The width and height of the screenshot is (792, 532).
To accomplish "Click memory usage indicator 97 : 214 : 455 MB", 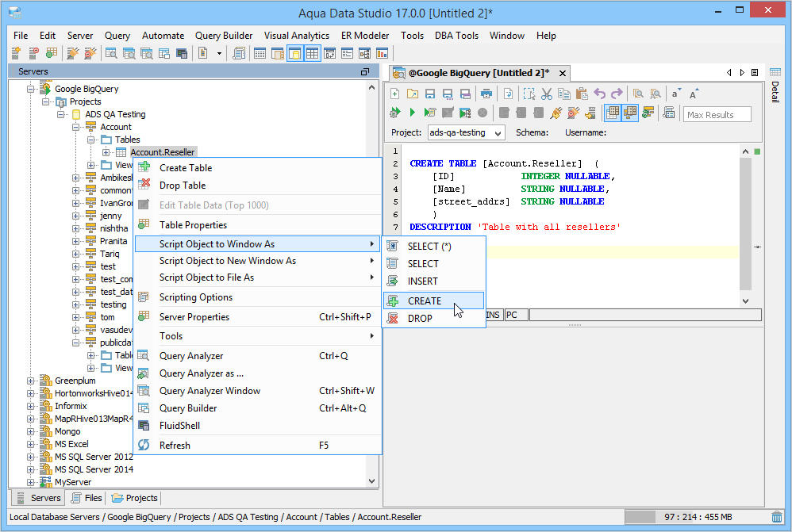I will [x=698, y=517].
